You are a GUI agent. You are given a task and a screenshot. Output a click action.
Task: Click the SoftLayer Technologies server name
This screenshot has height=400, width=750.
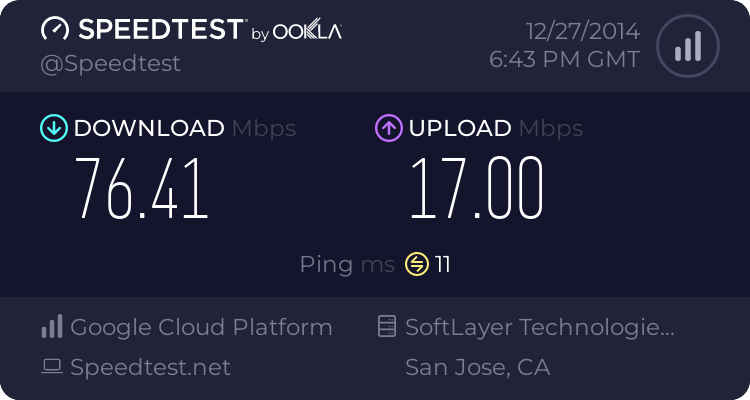(x=540, y=327)
